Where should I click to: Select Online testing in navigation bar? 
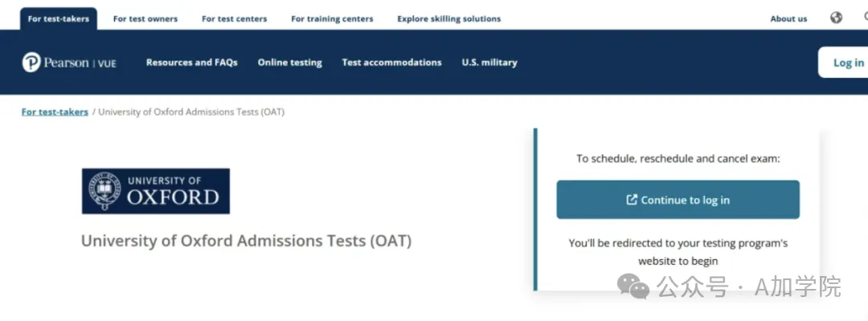290,63
